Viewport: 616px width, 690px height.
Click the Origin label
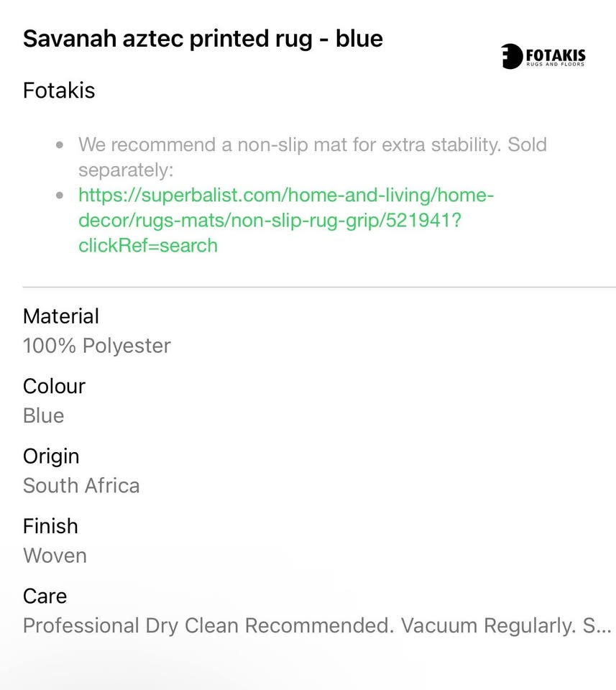[x=51, y=456]
